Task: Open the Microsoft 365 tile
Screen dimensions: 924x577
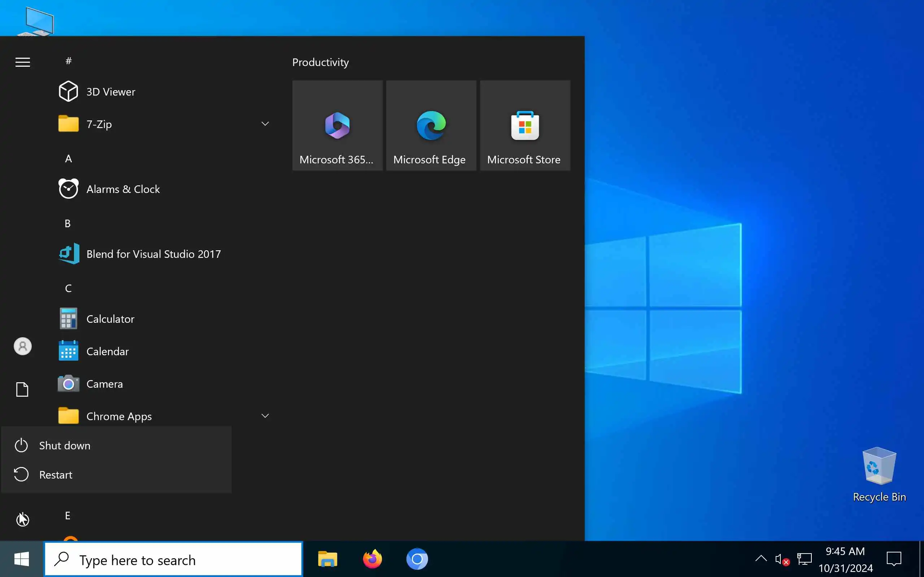Action: [337, 125]
